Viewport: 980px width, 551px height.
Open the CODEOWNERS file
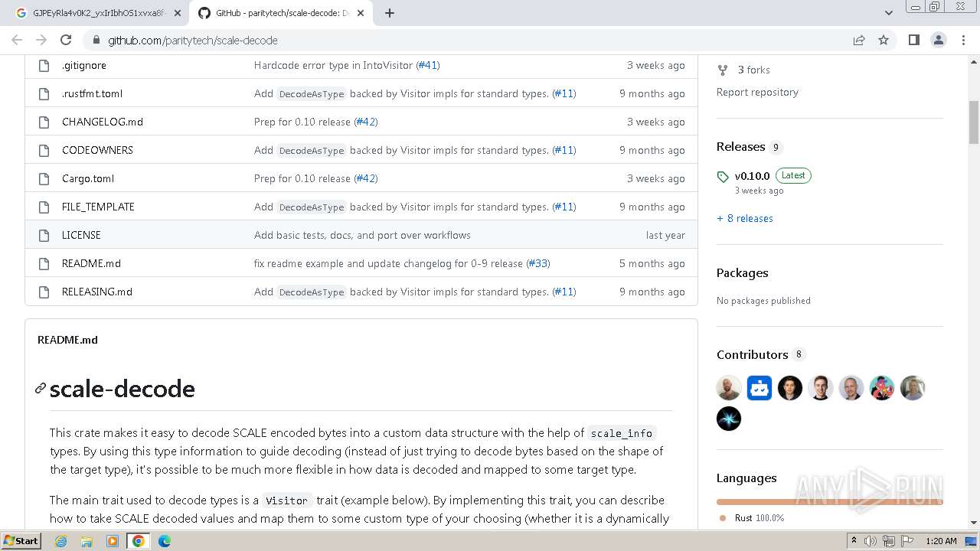click(x=97, y=150)
